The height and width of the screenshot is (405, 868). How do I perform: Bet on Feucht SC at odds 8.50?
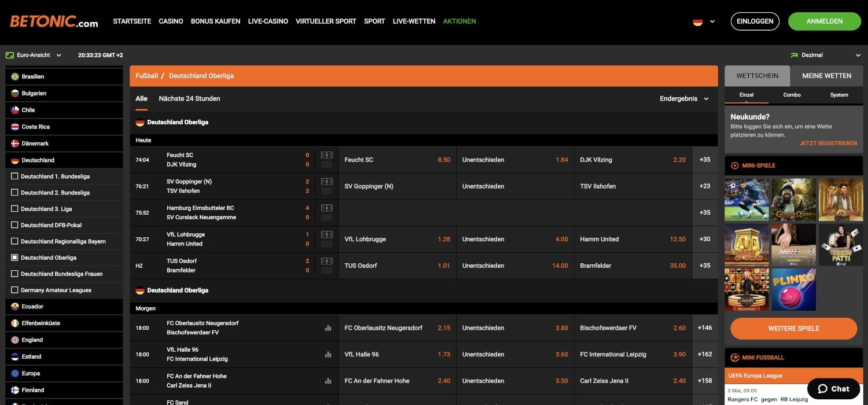(397, 160)
